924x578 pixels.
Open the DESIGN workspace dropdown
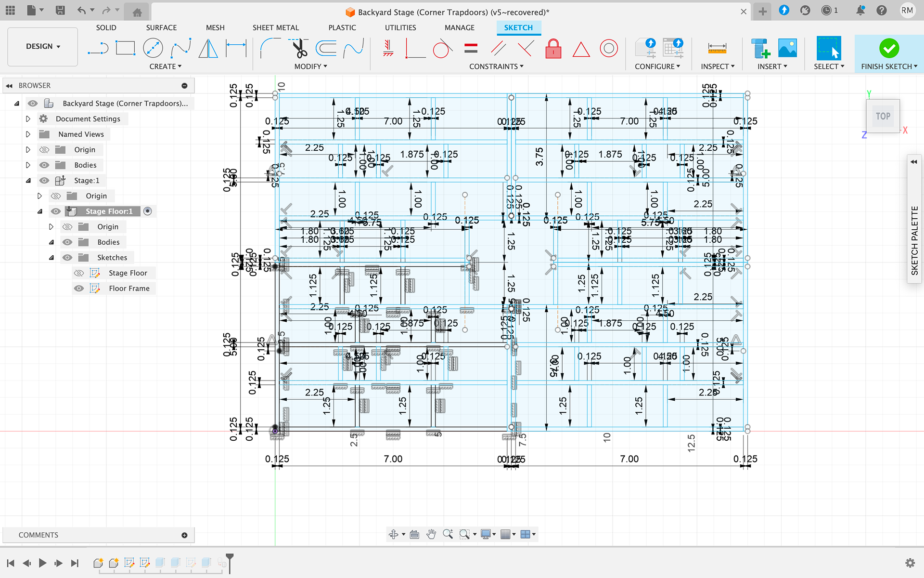43,47
